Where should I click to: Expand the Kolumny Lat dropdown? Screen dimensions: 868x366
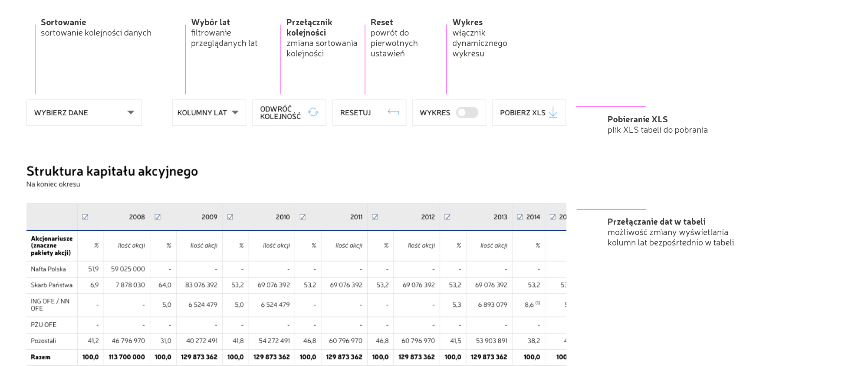click(209, 113)
